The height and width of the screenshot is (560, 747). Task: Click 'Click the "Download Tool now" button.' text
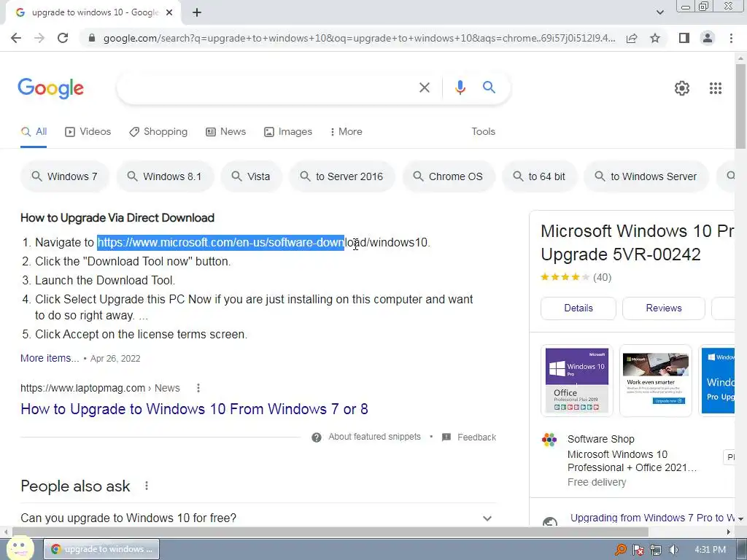pyautogui.click(x=133, y=262)
